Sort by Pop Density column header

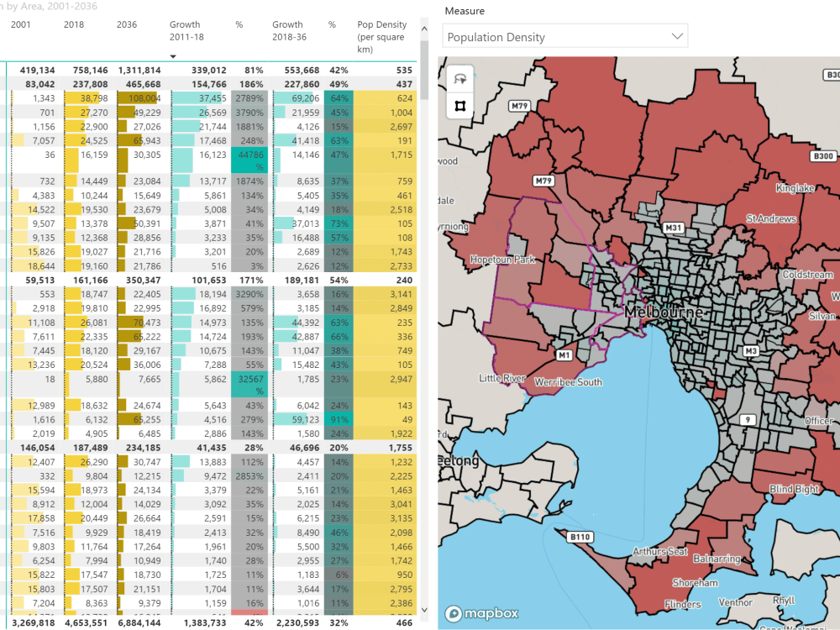[382, 36]
